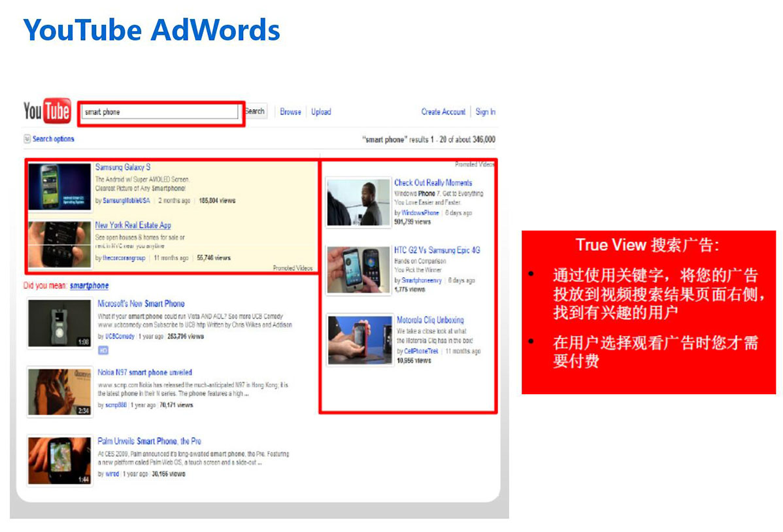Visit the UCBComedy channel link
This screenshot has width=783, height=532.
point(120,337)
